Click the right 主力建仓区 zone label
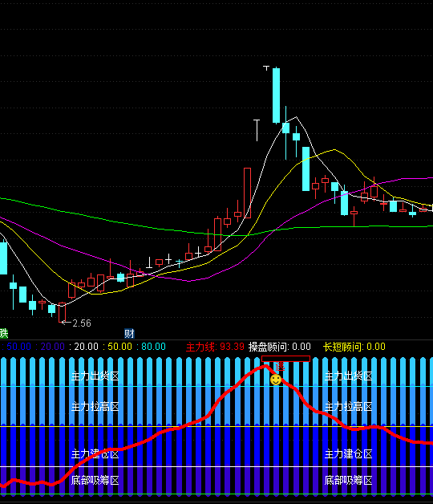The image size is (433, 504). (349, 454)
